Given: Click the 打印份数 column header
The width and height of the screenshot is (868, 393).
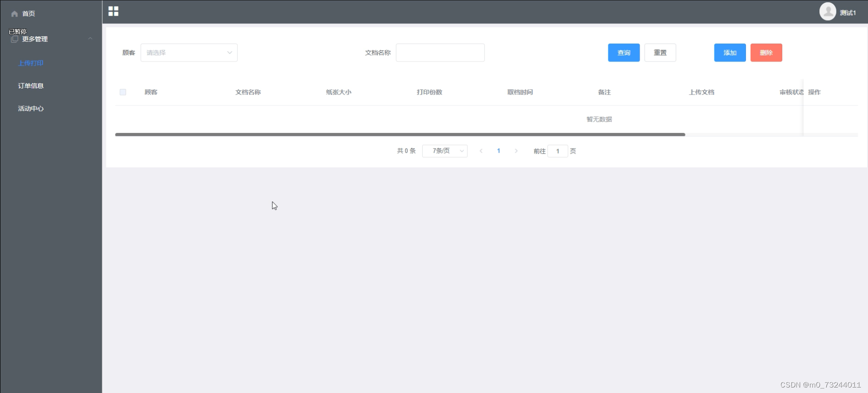Looking at the screenshot, I should coord(430,92).
